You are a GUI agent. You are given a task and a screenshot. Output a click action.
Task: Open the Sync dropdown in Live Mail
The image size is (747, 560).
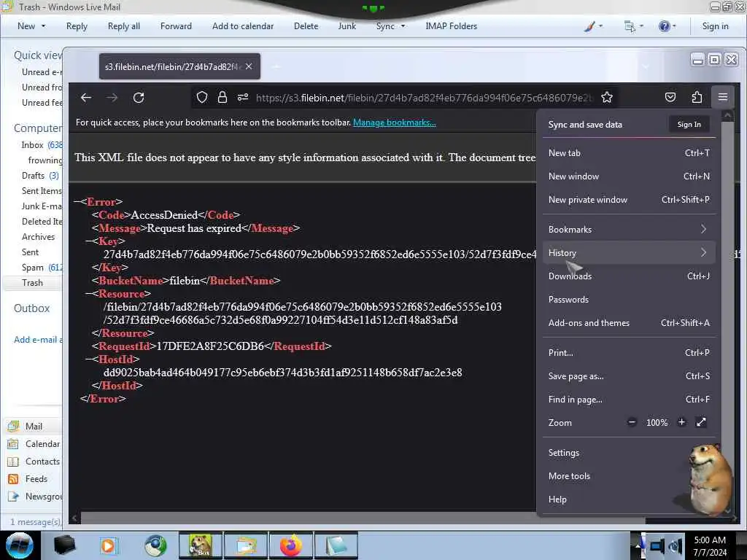coord(391,26)
